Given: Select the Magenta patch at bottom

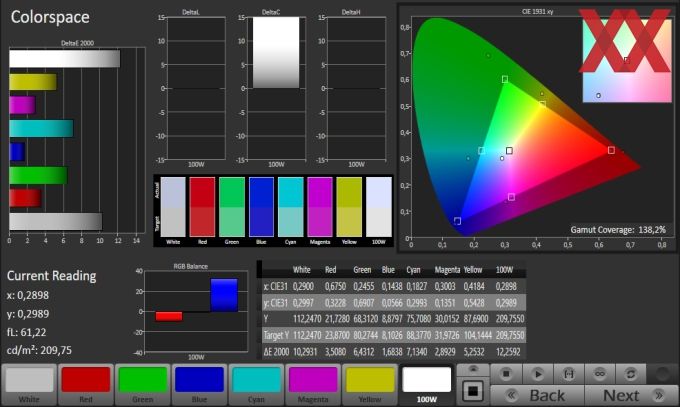Looking at the screenshot, I should 313,385.
